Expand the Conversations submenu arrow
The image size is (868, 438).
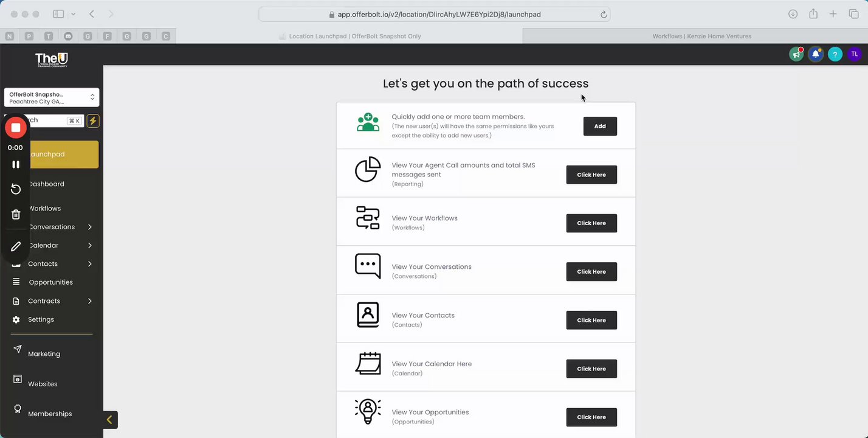(90, 227)
